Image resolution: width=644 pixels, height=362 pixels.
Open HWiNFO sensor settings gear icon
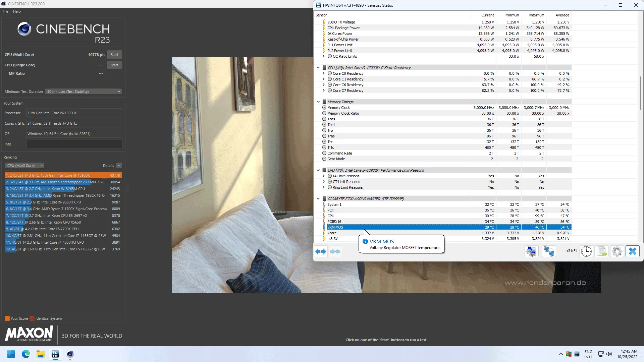(x=617, y=251)
